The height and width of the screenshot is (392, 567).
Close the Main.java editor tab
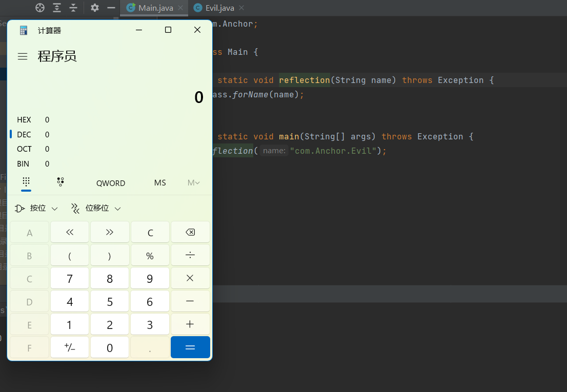(x=180, y=8)
